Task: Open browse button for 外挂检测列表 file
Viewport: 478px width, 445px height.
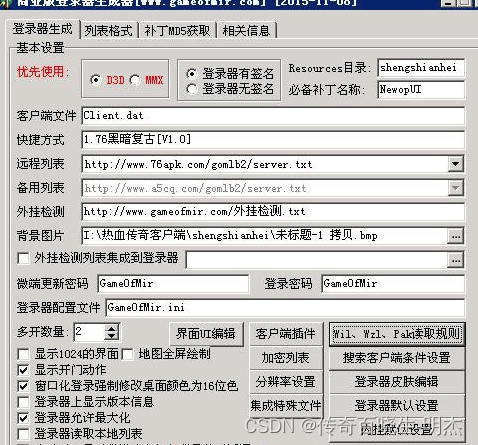Action: pyautogui.click(x=455, y=260)
